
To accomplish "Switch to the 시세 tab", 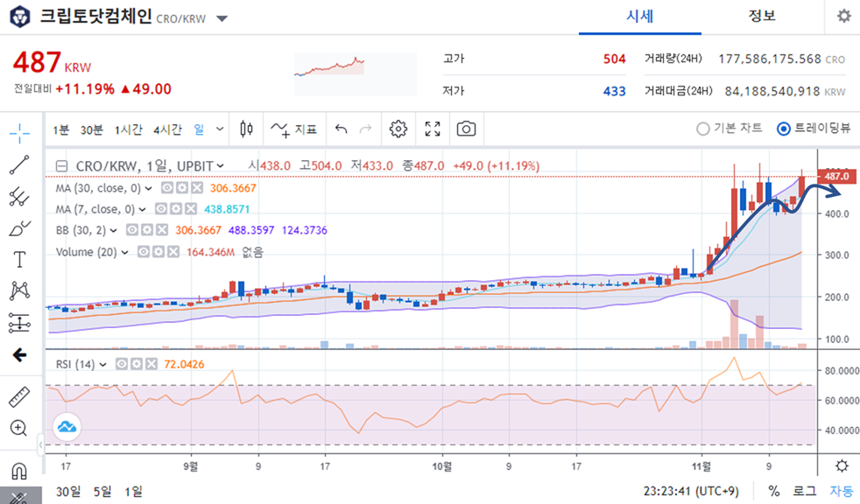I will coord(639,17).
